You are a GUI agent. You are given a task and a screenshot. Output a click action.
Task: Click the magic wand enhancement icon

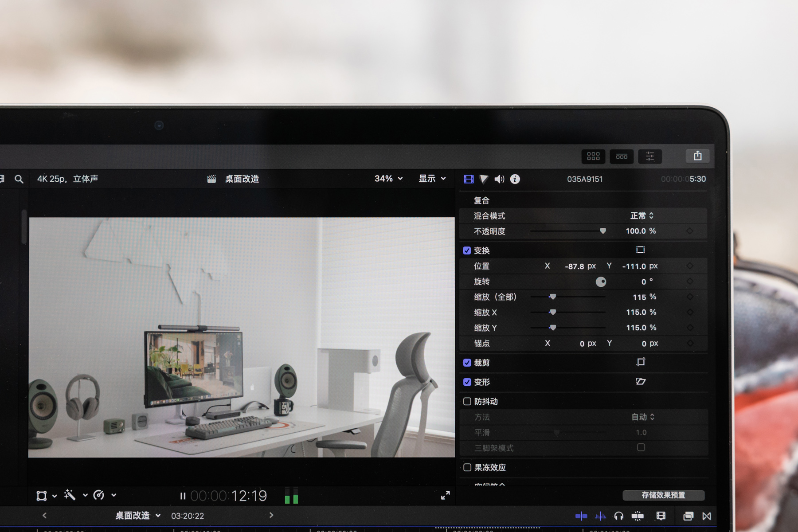point(70,495)
